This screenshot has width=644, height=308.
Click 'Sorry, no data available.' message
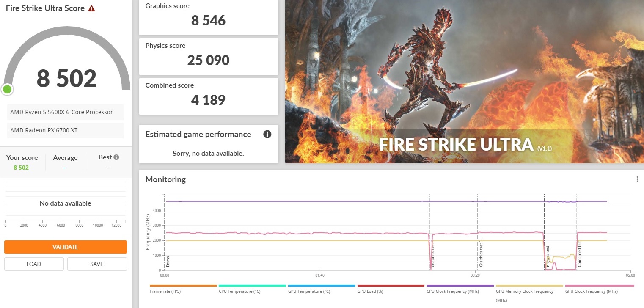[x=208, y=153]
